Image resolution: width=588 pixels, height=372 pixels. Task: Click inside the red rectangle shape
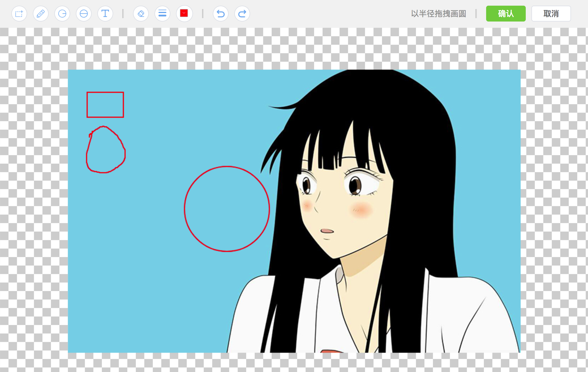click(x=105, y=105)
